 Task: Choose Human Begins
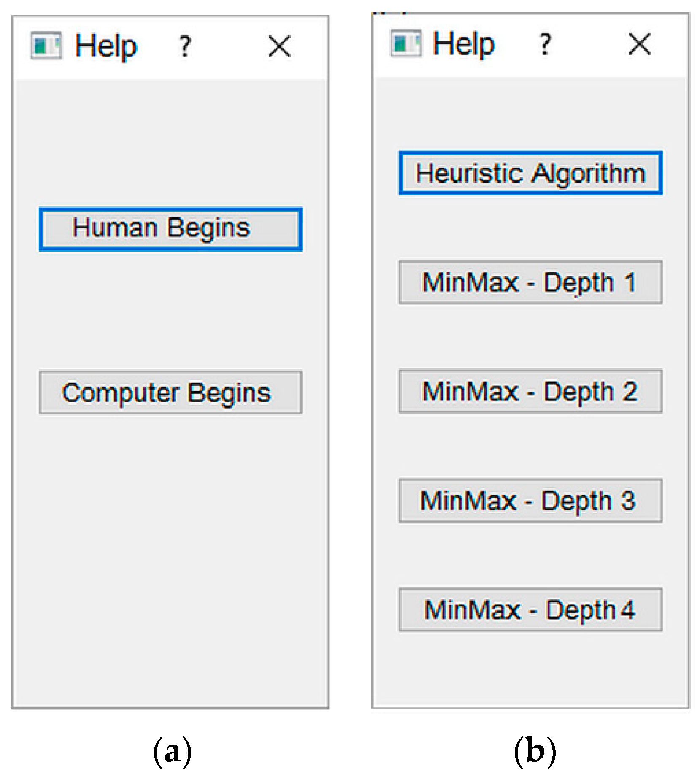pos(170,229)
